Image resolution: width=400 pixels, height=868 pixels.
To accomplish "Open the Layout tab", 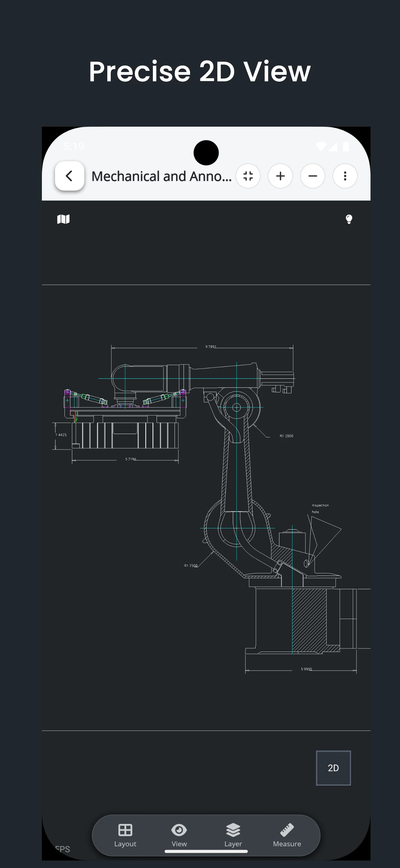I will coord(125,835).
